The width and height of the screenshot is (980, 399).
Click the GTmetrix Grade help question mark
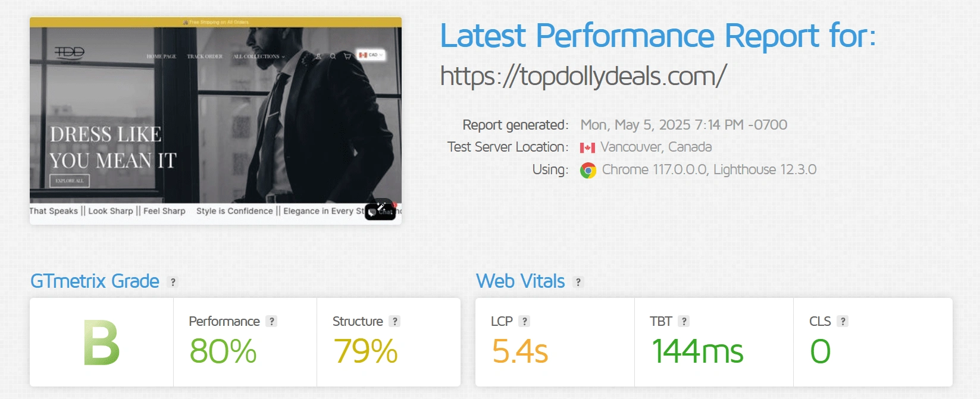(x=173, y=282)
